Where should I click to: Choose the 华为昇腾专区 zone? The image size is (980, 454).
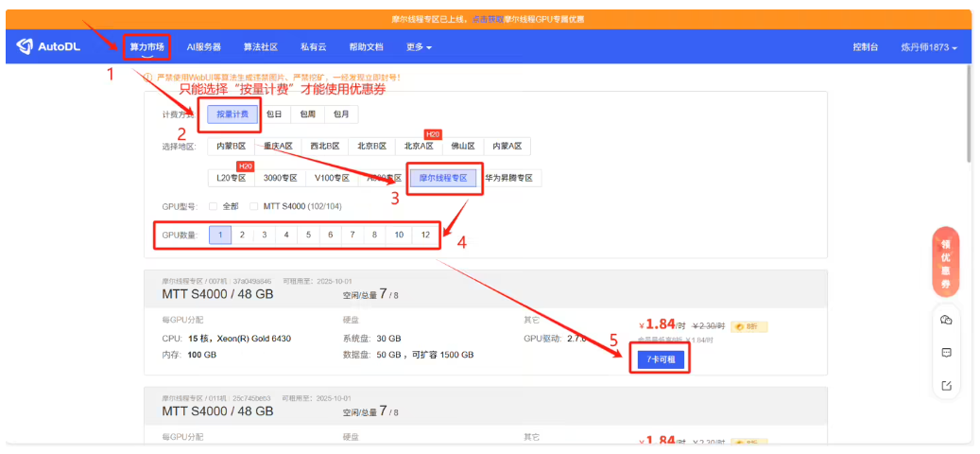[509, 178]
